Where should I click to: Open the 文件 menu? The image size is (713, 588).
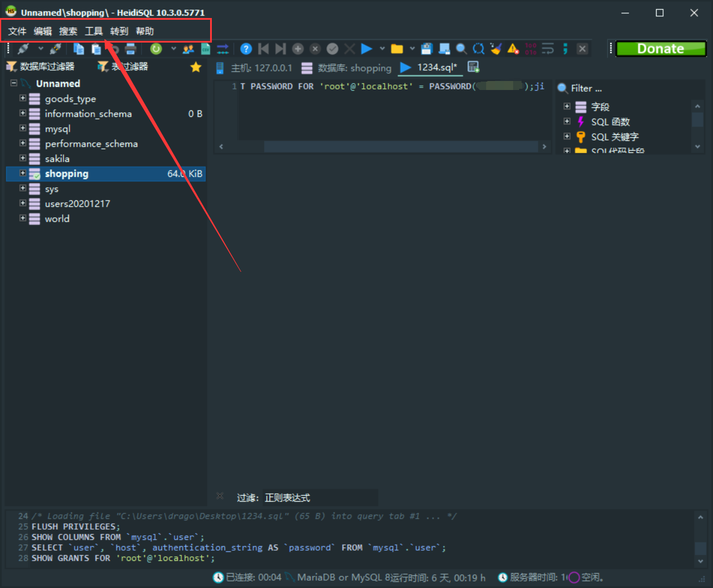click(x=17, y=31)
